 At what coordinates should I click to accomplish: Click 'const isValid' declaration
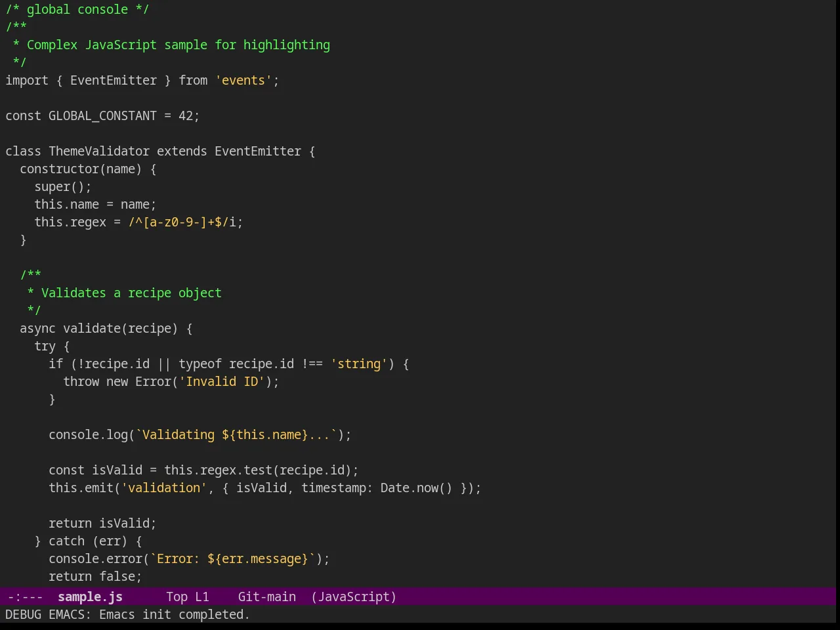95,470
